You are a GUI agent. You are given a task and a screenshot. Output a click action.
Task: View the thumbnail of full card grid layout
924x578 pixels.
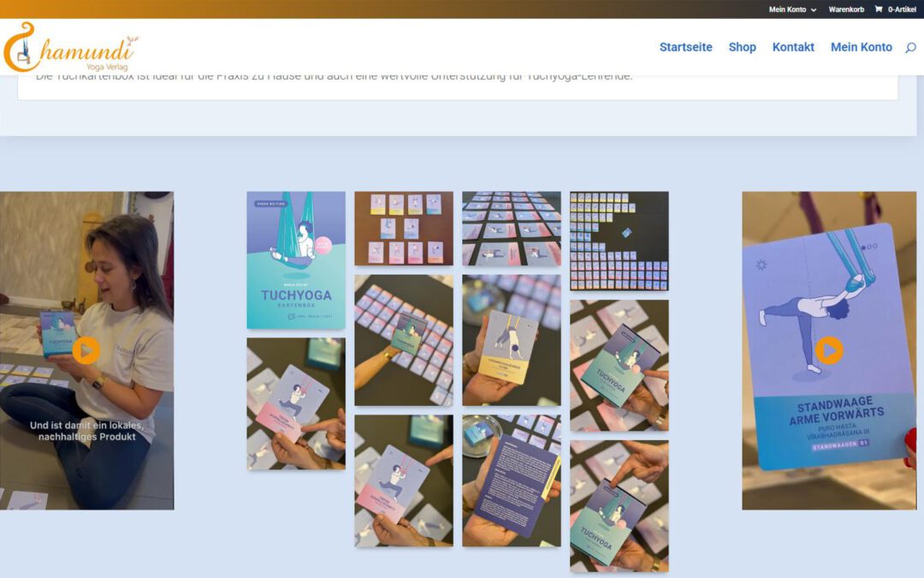pyautogui.click(x=619, y=241)
